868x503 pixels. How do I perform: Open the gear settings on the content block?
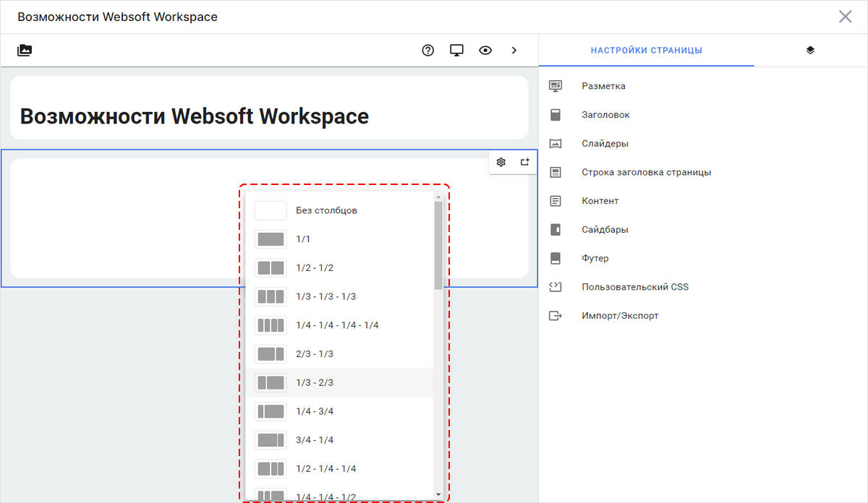pos(501,162)
